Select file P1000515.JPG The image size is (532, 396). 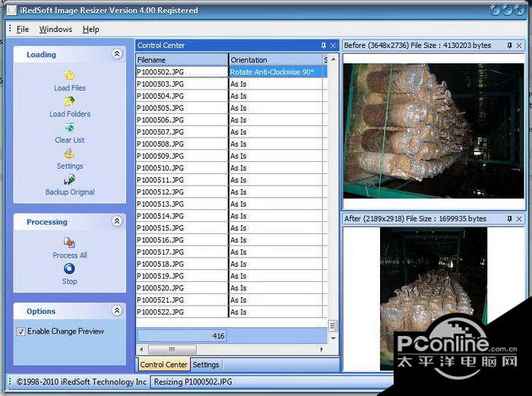(x=182, y=228)
